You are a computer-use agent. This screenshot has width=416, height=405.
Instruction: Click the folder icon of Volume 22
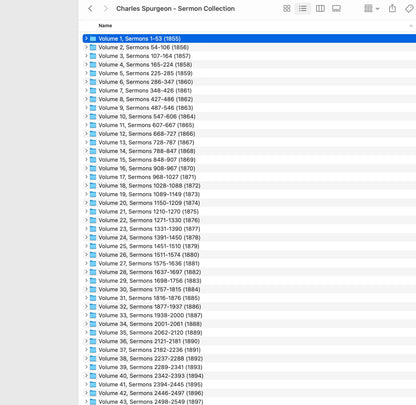[x=93, y=220]
